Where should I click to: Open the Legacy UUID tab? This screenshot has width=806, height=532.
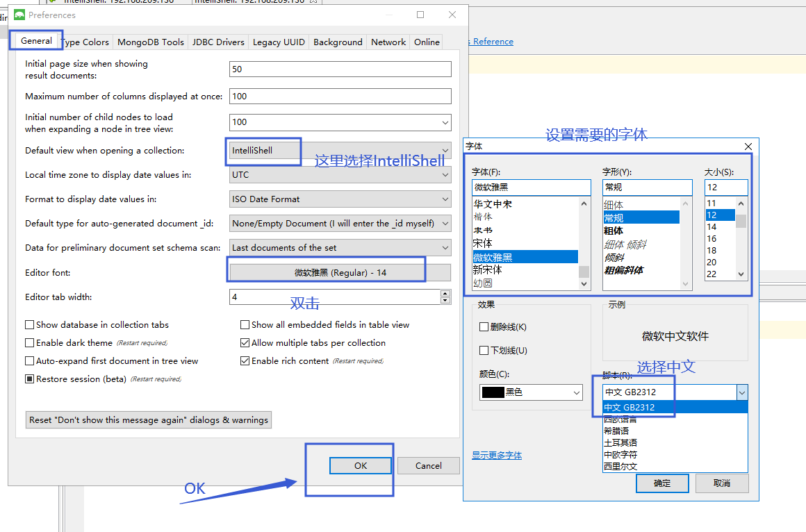tap(279, 42)
